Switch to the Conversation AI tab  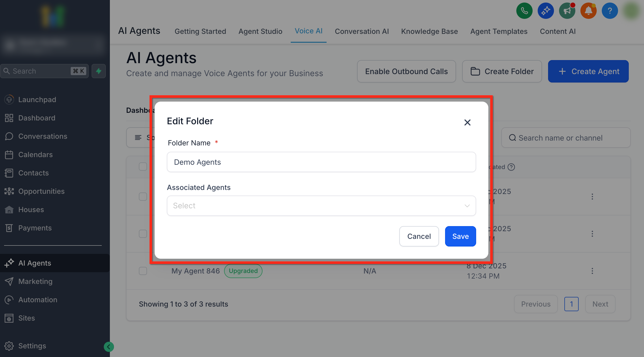click(362, 31)
